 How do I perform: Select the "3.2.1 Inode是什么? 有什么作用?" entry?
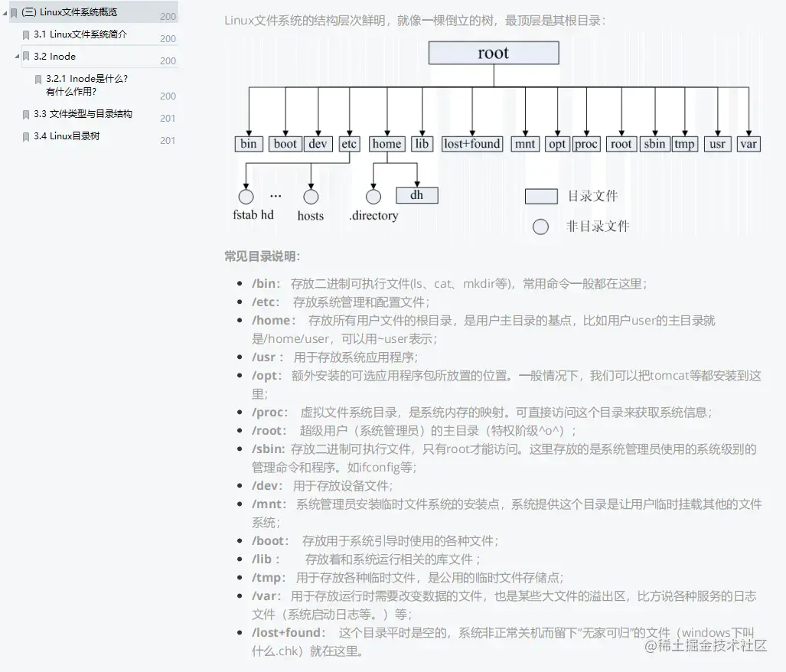point(84,85)
